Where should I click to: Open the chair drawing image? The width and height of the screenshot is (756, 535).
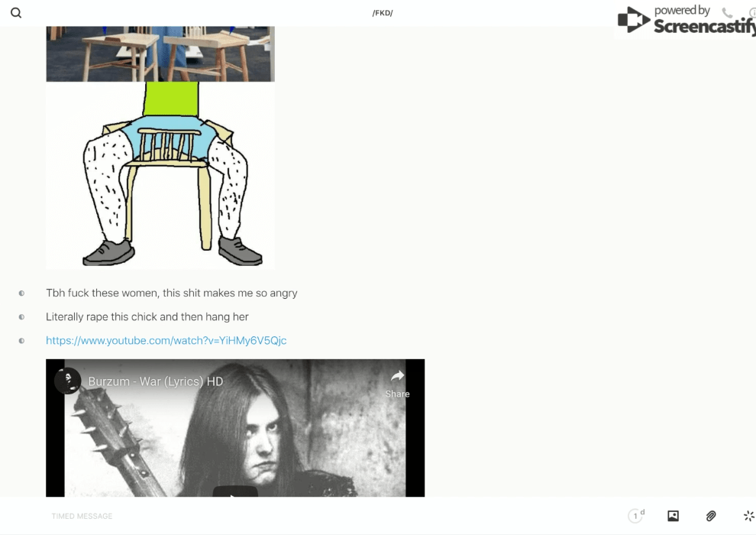(x=160, y=175)
